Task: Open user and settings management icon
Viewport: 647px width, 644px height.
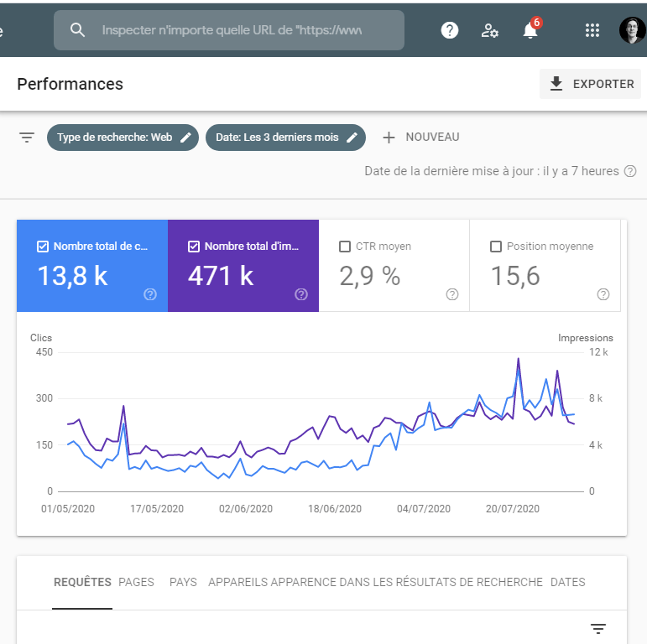Action: 490,30
